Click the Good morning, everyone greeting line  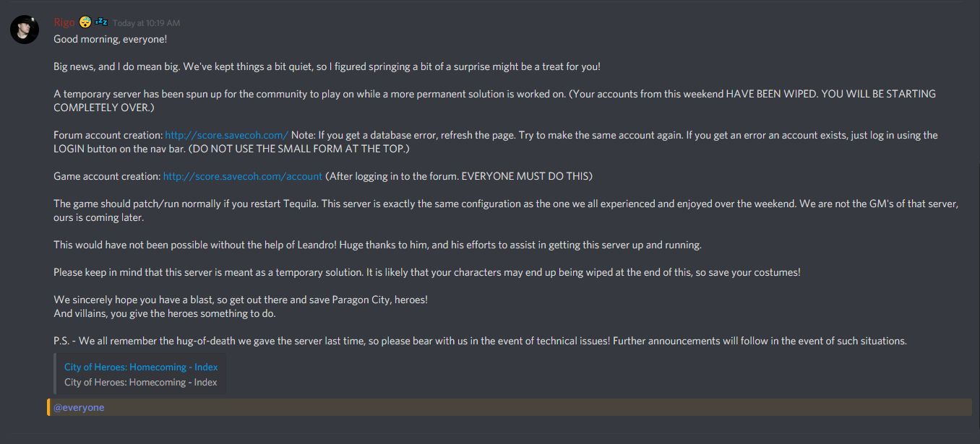tap(108, 38)
